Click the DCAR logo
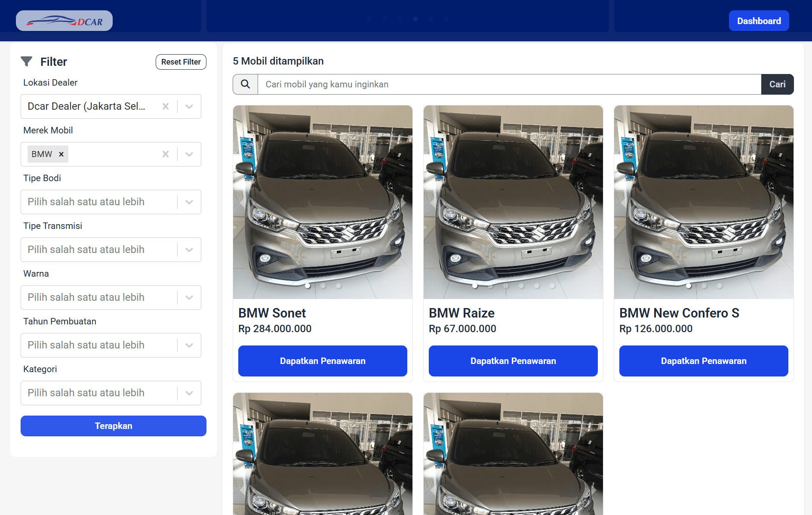This screenshot has height=515, width=812. coord(65,21)
